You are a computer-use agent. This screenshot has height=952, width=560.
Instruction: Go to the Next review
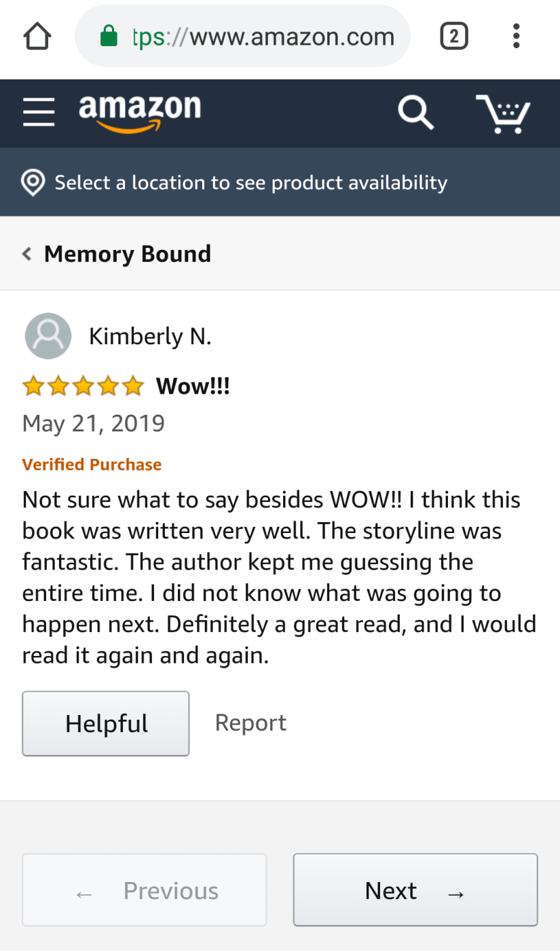tap(415, 890)
